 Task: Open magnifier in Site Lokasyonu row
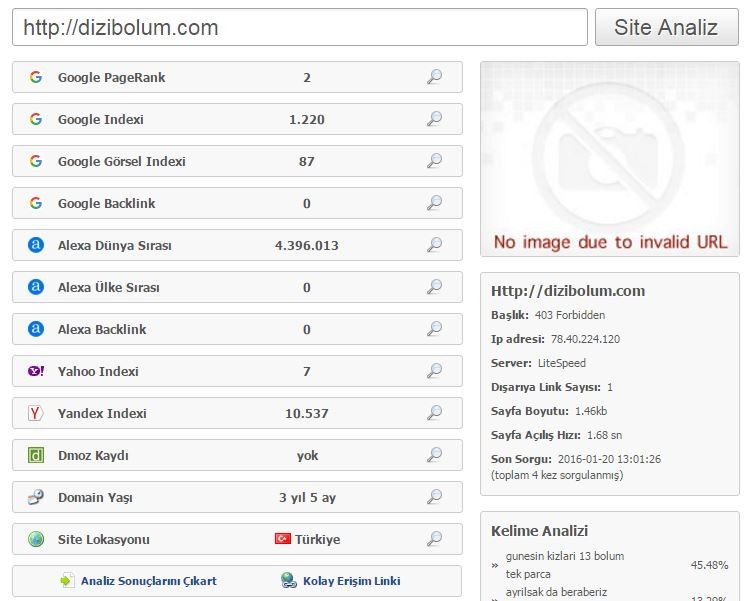pyautogui.click(x=435, y=539)
